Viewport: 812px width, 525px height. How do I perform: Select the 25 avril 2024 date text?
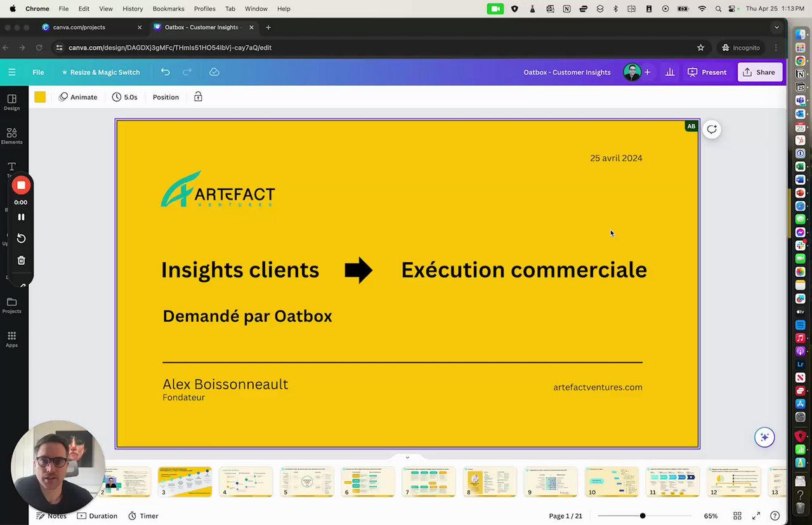pos(616,158)
